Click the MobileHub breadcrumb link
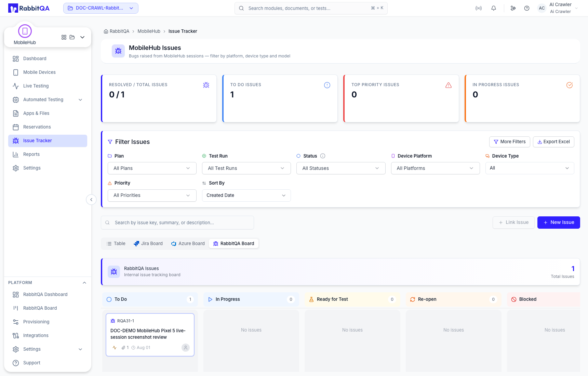 (149, 31)
